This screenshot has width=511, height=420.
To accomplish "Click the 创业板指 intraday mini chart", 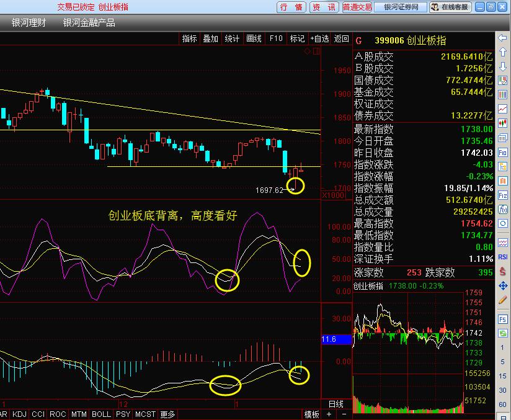I will tap(408, 352).
